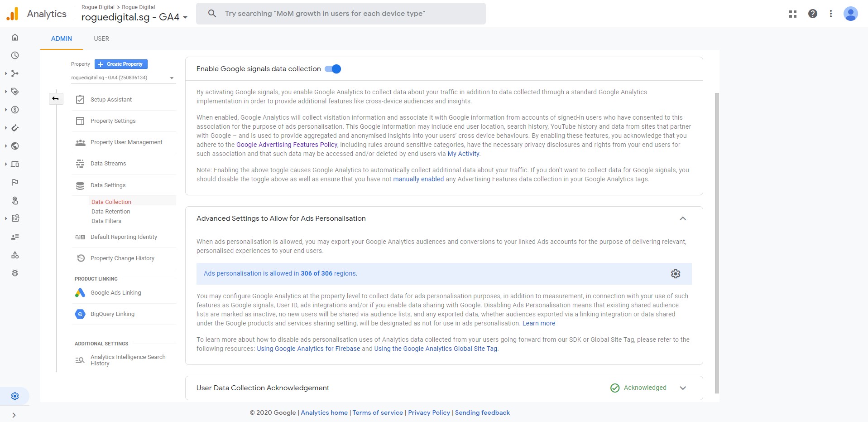Open the Realtime clock icon in sidebar
The height and width of the screenshot is (422, 868).
(15, 55)
